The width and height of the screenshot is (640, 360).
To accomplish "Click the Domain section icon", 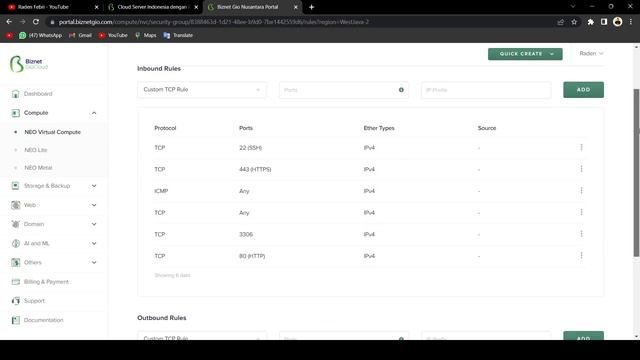I will click(x=16, y=224).
